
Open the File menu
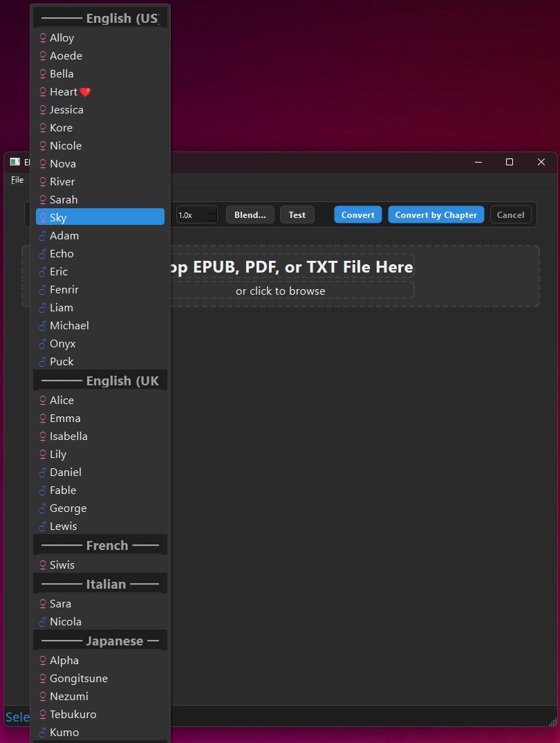coord(16,178)
